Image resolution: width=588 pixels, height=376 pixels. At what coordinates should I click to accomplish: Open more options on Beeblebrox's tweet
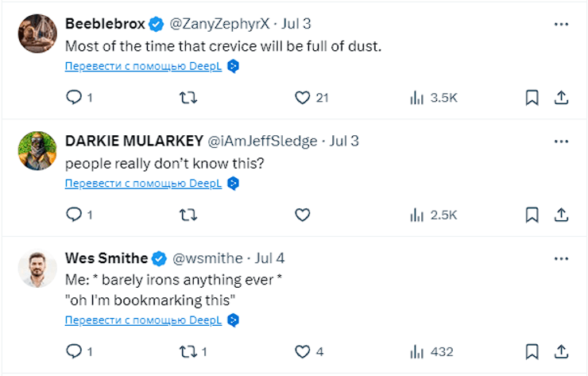coord(561,25)
